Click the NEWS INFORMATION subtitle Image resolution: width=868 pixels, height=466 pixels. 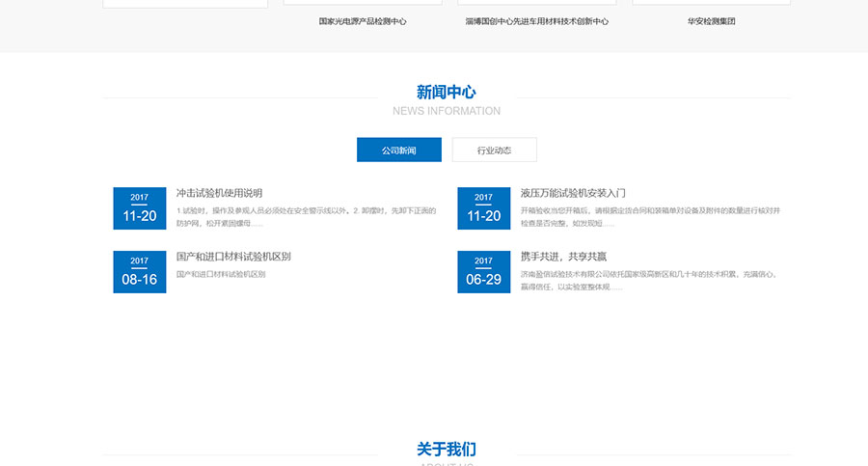click(x=447, y=111)
